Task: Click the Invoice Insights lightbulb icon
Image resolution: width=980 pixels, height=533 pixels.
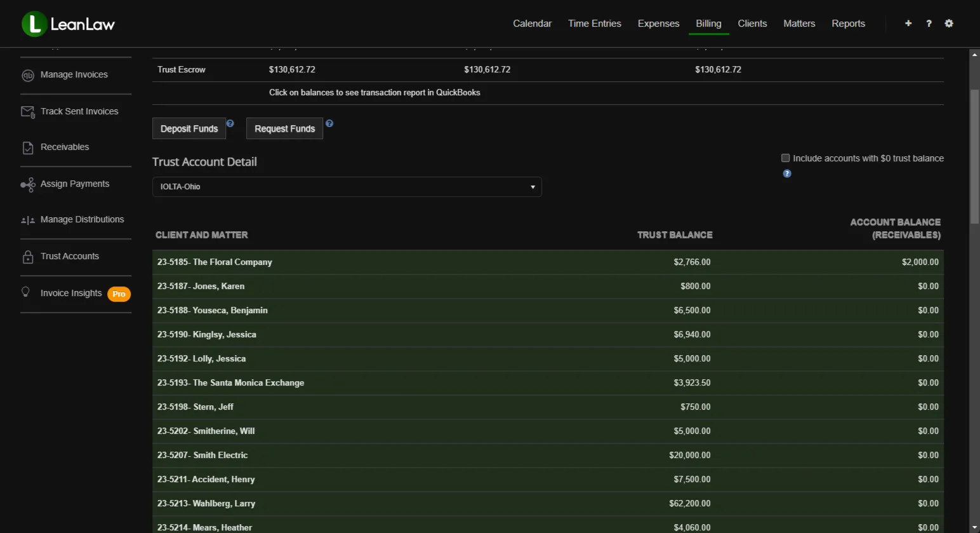Action: 26,292
